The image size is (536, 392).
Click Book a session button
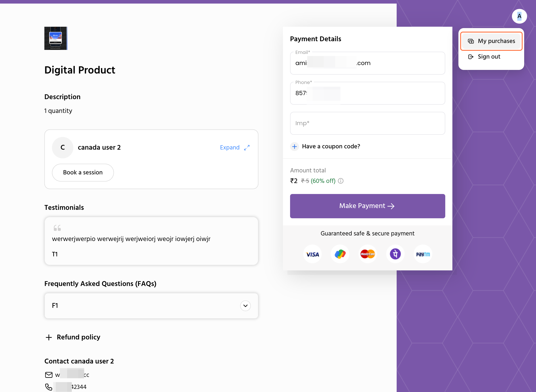(x=83, y=173)
